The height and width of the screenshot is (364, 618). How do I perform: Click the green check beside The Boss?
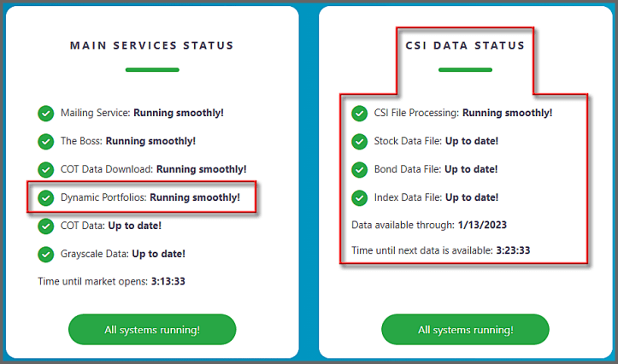pos(45,142)
